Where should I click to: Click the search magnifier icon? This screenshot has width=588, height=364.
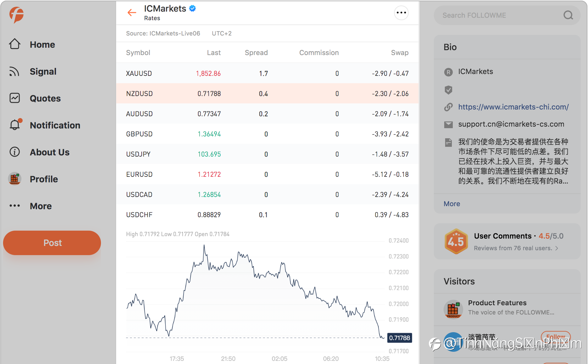[568, 15]
